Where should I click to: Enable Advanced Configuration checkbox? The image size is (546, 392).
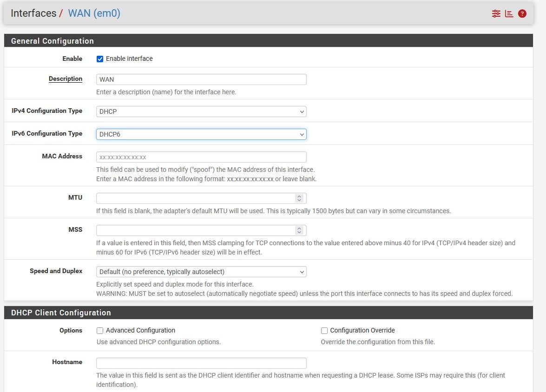pos(100,331)
